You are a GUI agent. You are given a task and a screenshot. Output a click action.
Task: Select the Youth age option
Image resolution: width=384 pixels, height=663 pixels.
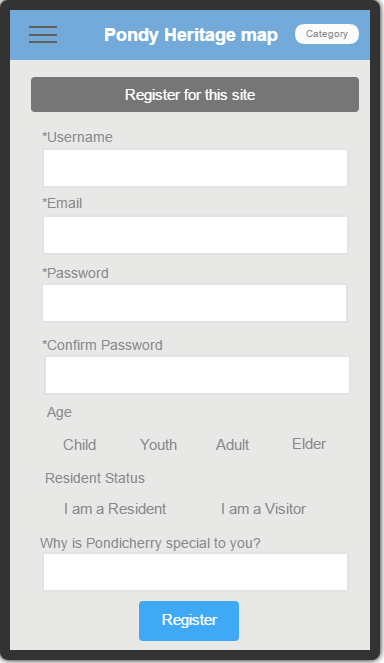159,445
